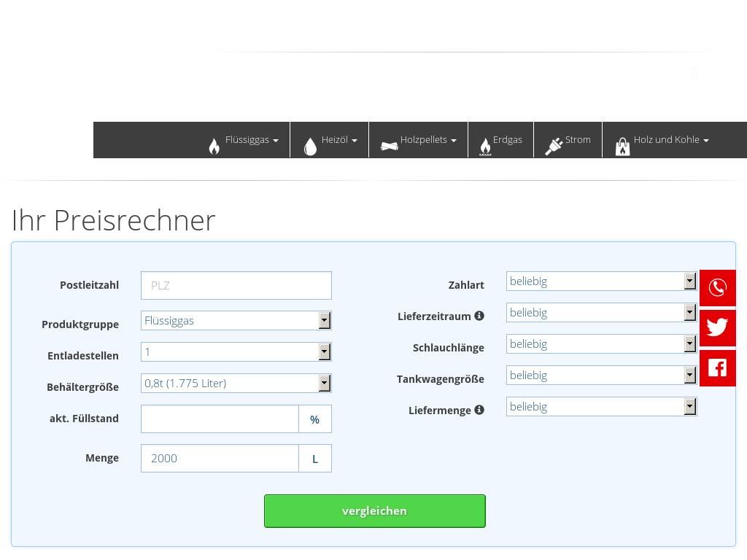Open the Behältergröße selection list

coord(236,384)
